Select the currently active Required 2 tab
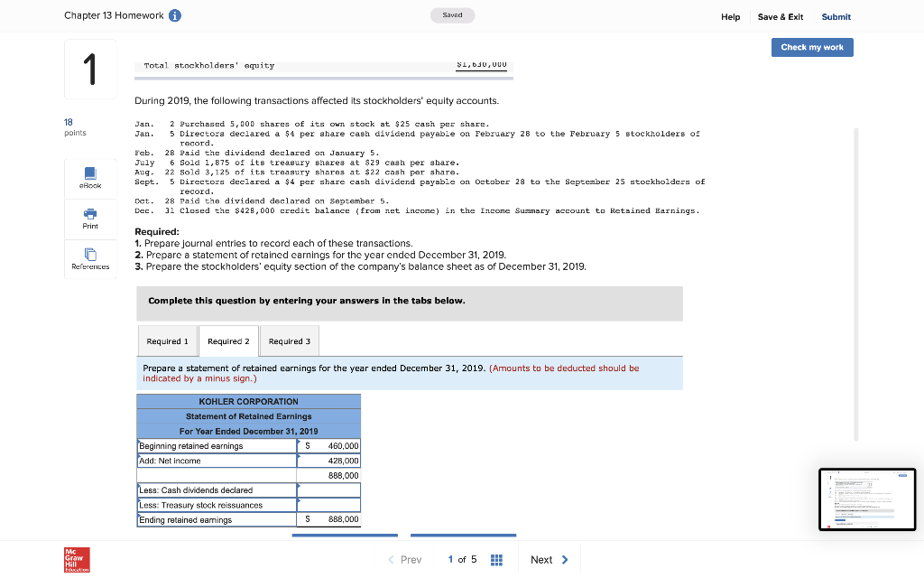 [x=228, y=340]
